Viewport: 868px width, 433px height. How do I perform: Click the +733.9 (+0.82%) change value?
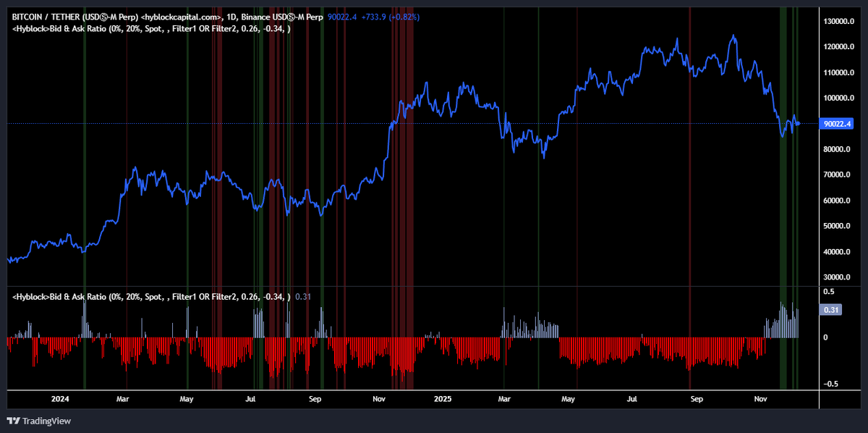coord(391,16)
